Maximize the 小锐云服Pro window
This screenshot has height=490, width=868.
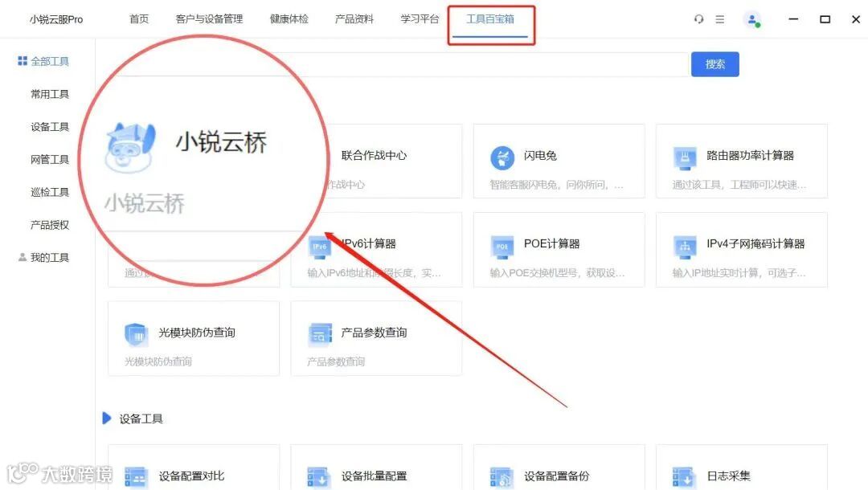tap(825, 19)
